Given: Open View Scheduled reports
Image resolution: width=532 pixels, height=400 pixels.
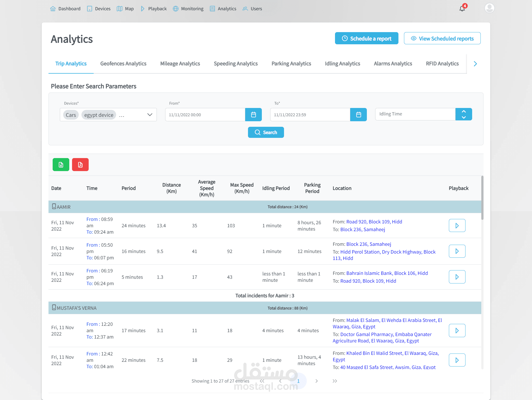Looking at the screenshot, I should point(442,38).
